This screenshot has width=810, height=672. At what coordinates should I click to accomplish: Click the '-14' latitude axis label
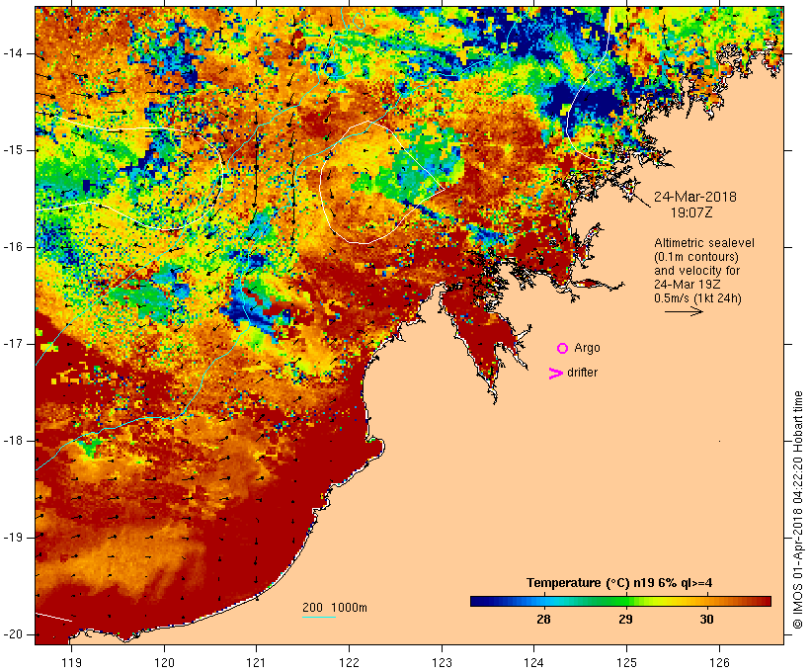point(12,53)
